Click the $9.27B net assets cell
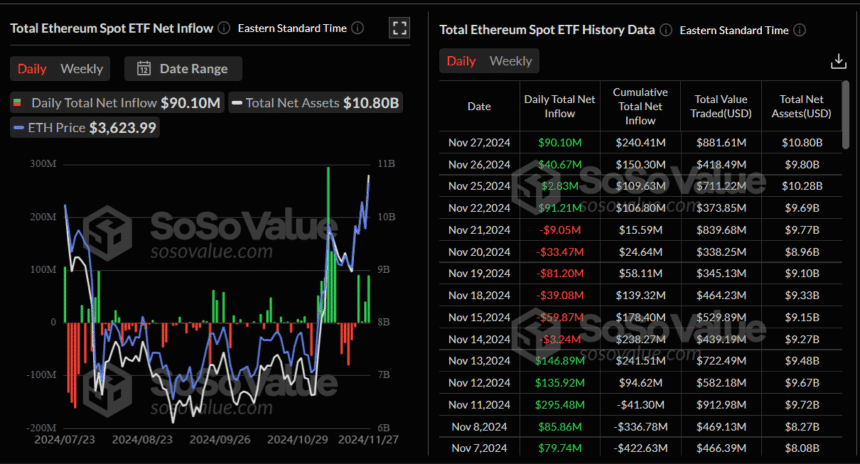860x464 pixels. click(802, 339)
